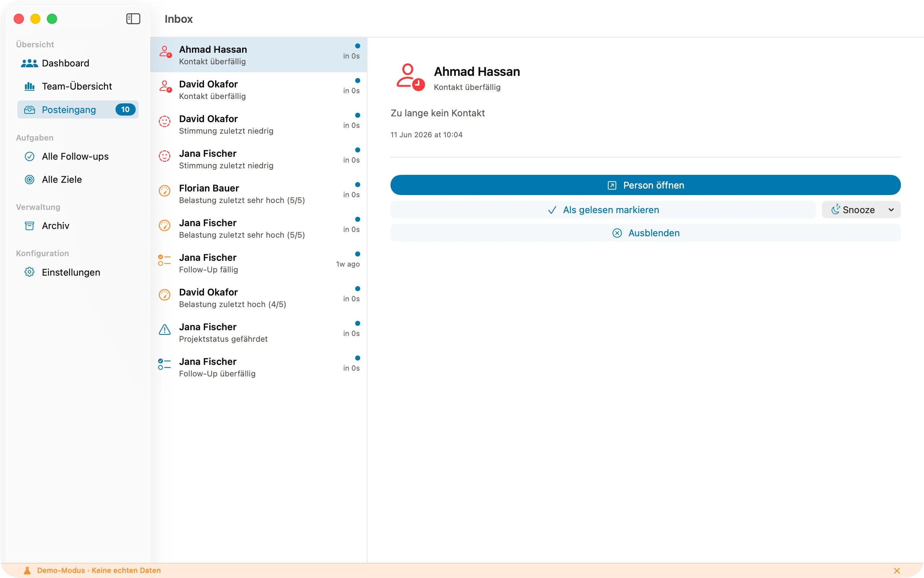The width and height of the screenshot is (924, 578).
Task: Click the Ahmad Hassan detail heading
Action: coord(477,72)
